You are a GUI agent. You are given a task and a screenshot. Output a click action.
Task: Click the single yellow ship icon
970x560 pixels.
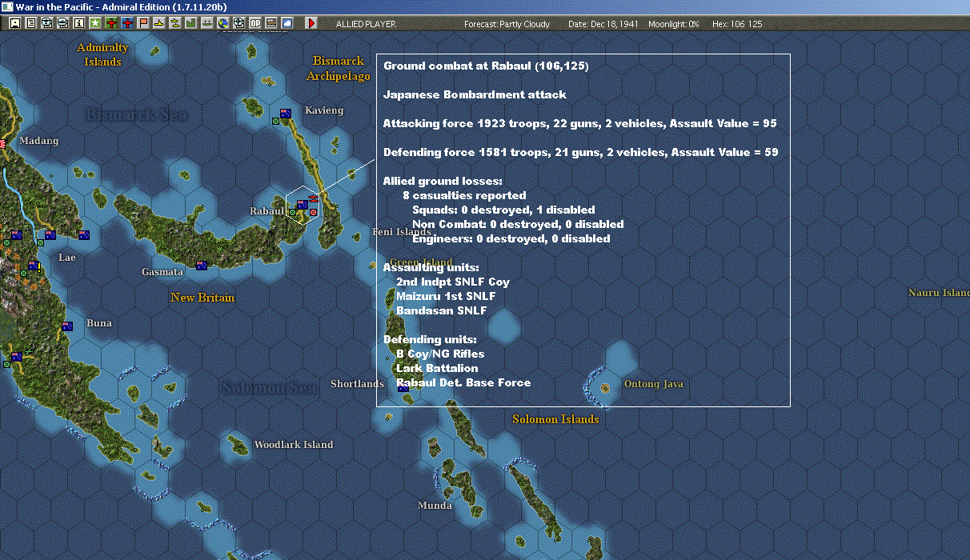(158, 23)
